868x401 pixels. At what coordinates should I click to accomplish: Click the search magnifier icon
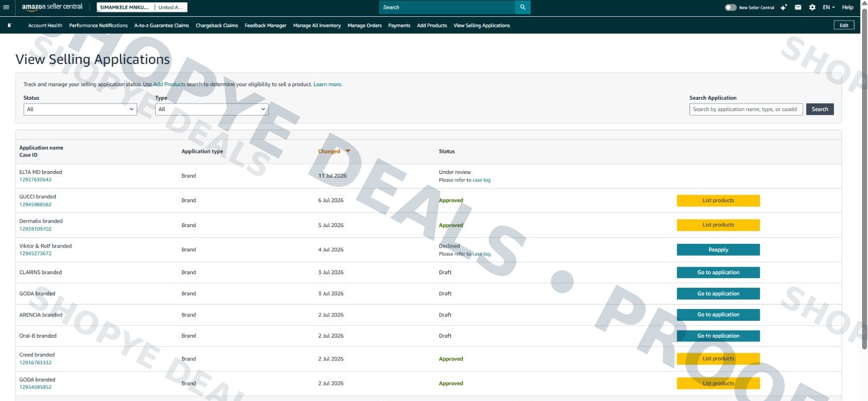click(x=522, y=8)
